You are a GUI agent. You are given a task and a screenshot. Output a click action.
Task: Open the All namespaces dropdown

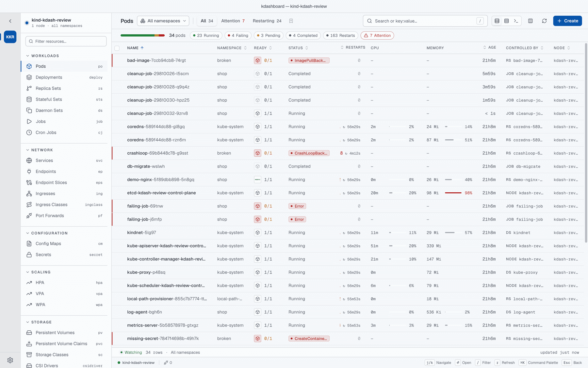click(x=163, y=21)
